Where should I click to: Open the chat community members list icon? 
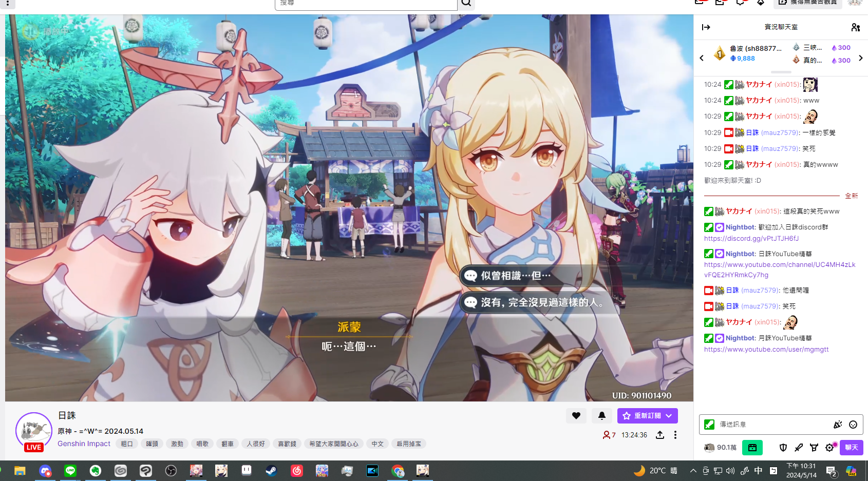pyautogui.click(x=855, y=27)
